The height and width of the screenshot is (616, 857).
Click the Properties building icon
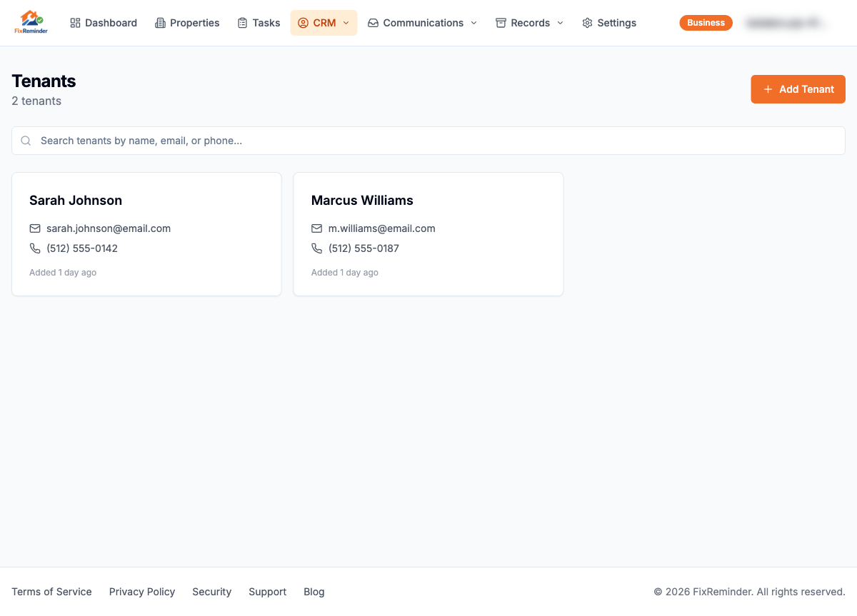pos(160,23)
